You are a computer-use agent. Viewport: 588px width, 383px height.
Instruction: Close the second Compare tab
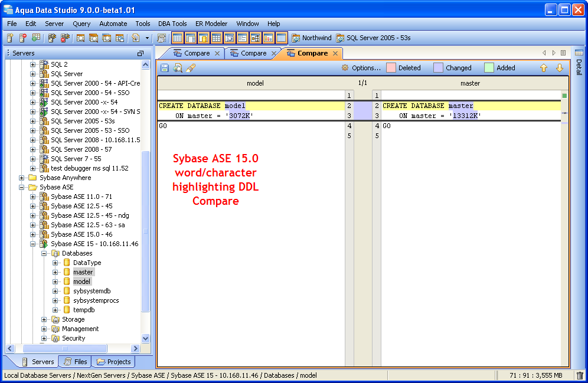click(274, 54)
